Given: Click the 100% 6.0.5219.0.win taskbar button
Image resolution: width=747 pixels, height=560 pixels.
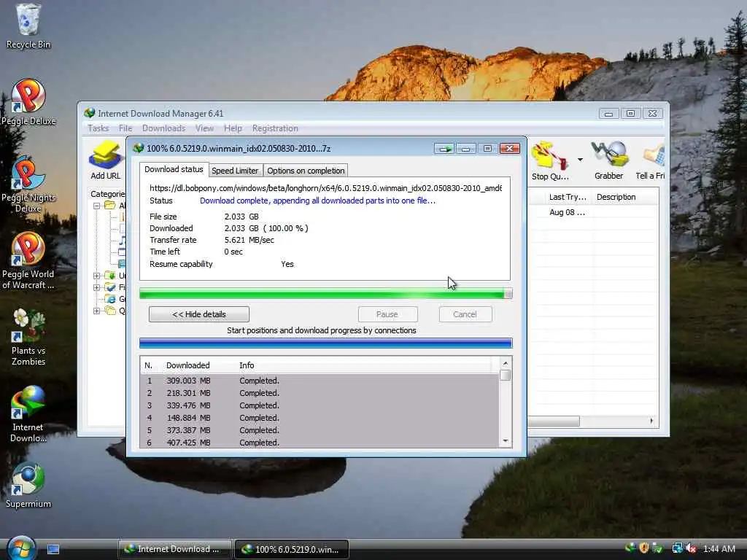Looking at the screenshot, I should 292,549.
